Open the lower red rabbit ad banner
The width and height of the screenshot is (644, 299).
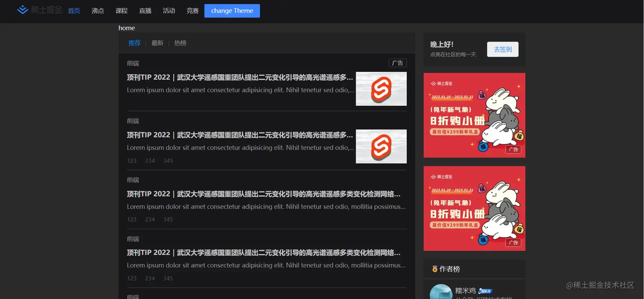474,208
